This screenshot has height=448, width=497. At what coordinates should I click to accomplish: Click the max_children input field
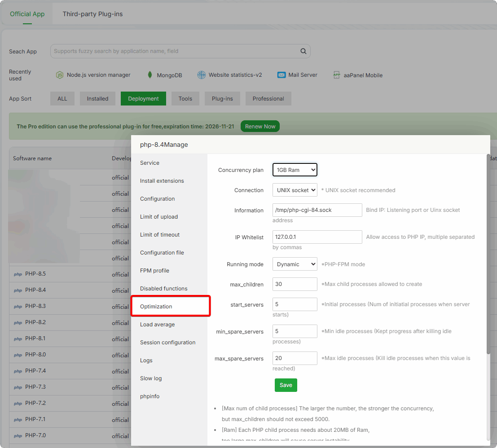tap(295, 284)
